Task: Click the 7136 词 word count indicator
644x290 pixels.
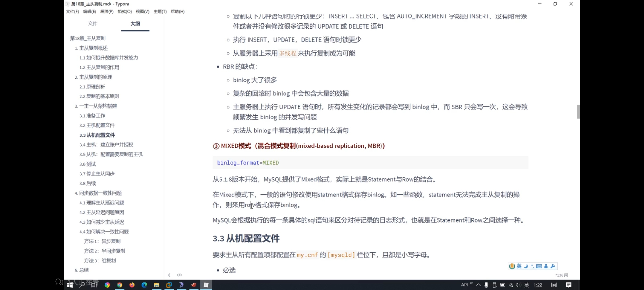Action: click(561, 275)
